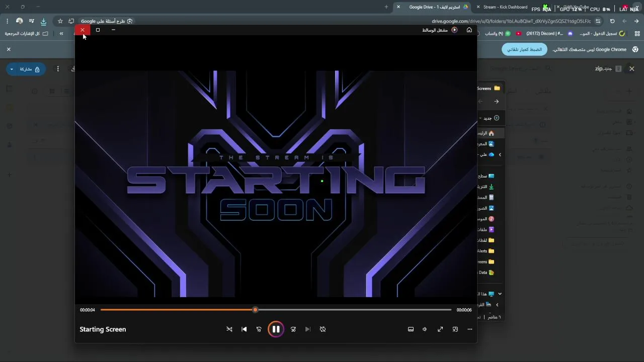The height and width of the screenshot is (362, 644).
Task: Open All Bookmarks folder
Action: tap(26, 34)
